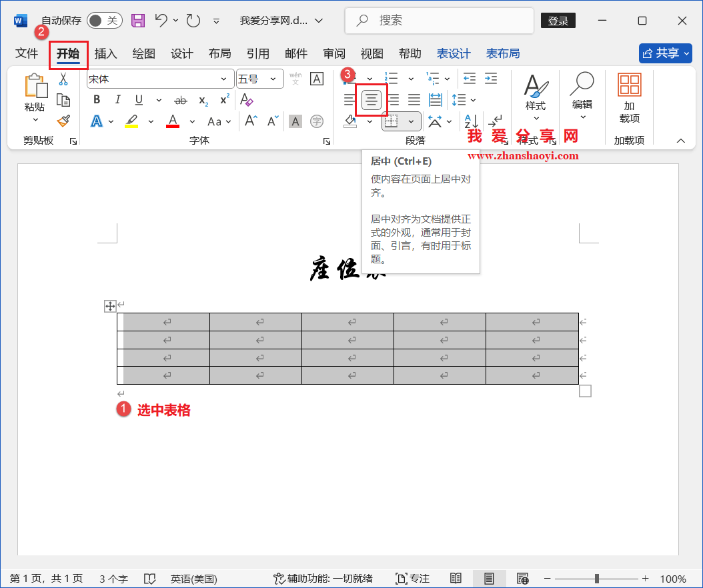
Task: Toggle Center alignment button
Action: point(372,99)
